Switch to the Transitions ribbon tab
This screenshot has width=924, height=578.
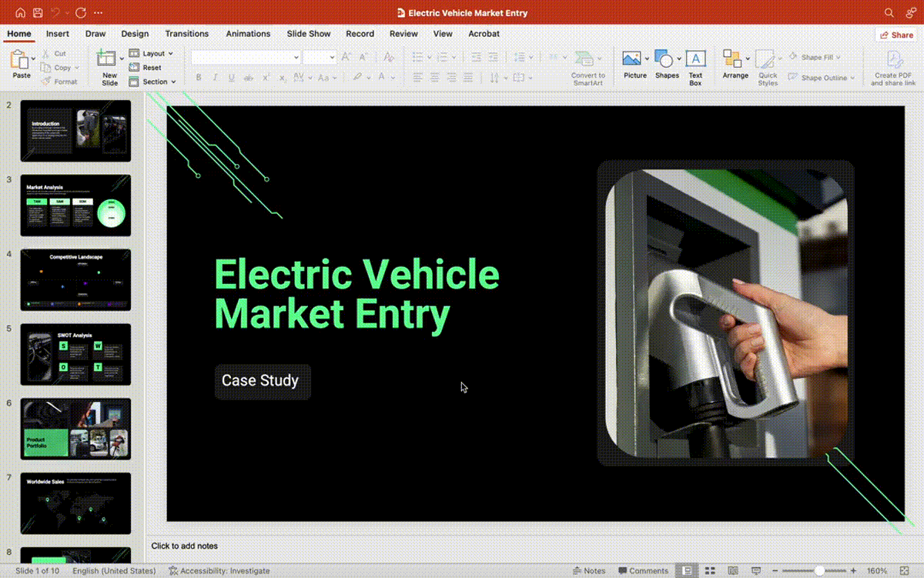coord(186,34)
